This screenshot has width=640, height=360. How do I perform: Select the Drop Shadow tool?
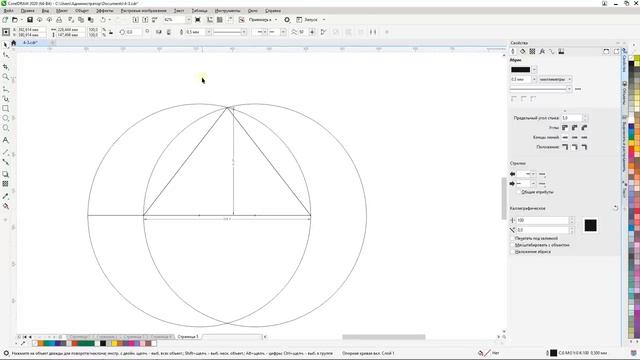pyautogui.click(x=6, y=174)
